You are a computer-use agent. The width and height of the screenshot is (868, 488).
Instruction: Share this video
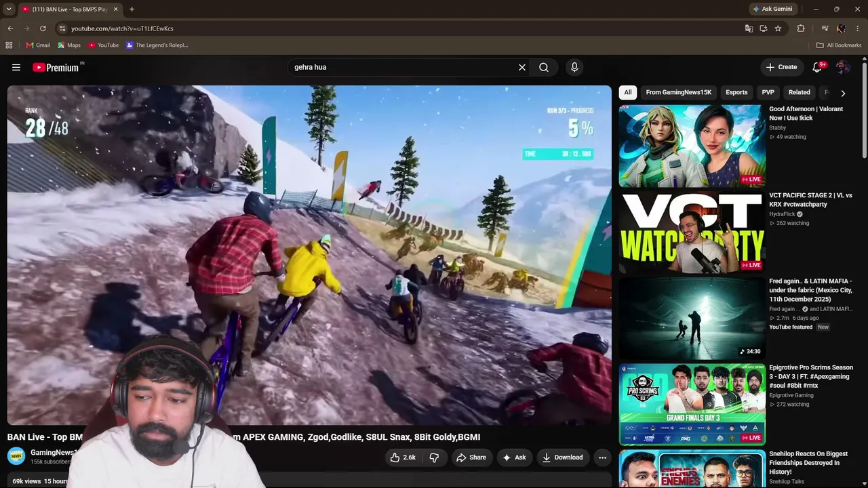pyautogui.click(x=471, y=457)
